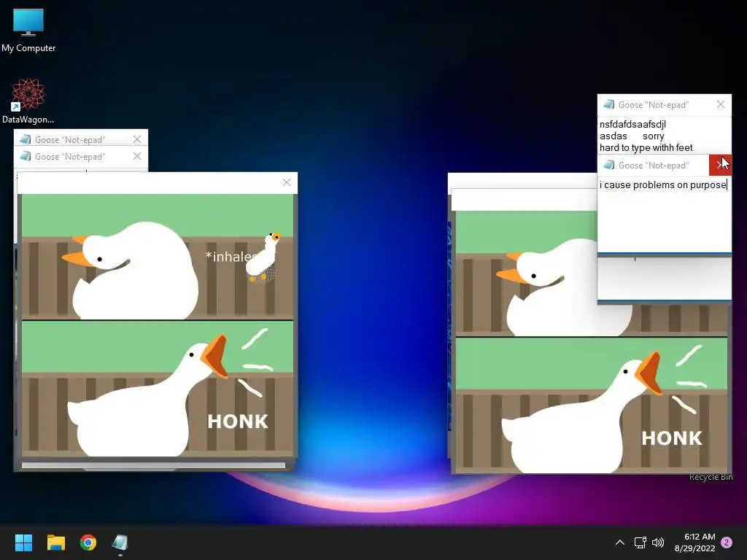
Task: Click the title icon of 'i cause problems' notepad
Action: click(x=608, y=165)
